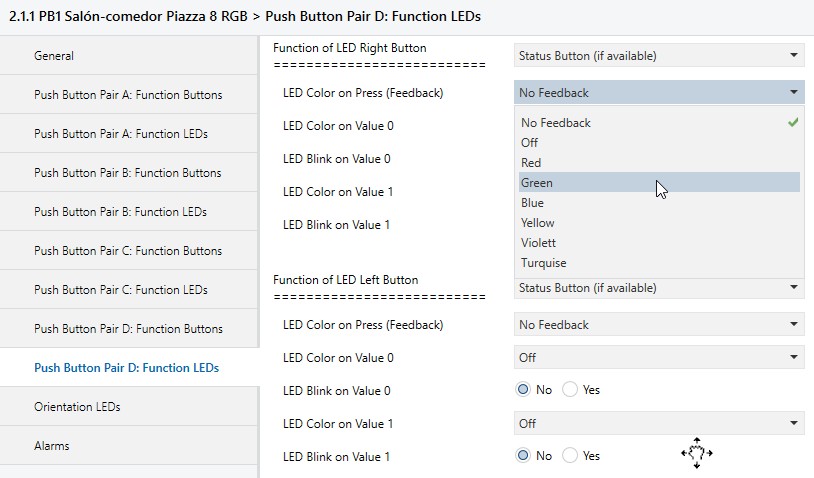Image resolution: width=814 pixels, height=478 pixels.
Task: Select Yellow from the dropdown list
Action: (x=538, y=223)
